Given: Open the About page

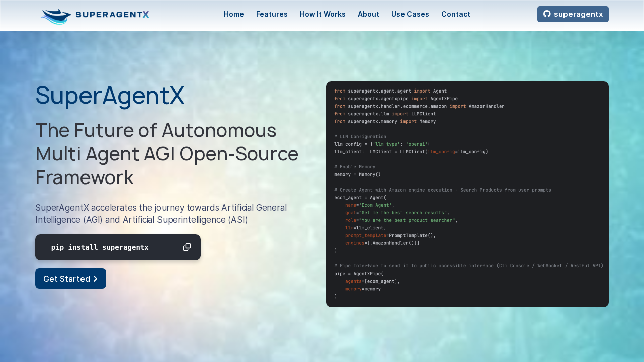Looking at the screenshot, I should [x=368, y=14].
